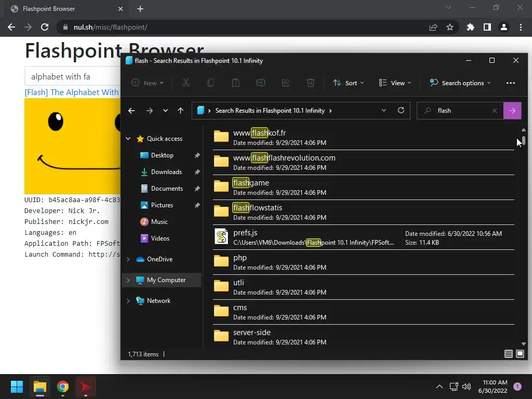Select the flashflowstatis folder
The height and width of the screenshot is (399, 532).
tap(363, 212)
